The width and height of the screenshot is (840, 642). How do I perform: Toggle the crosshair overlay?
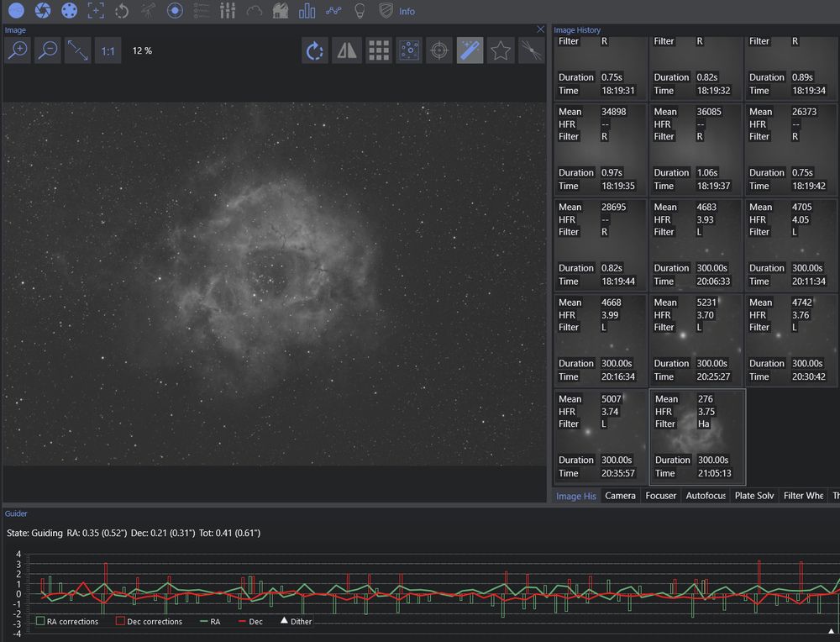439,50
